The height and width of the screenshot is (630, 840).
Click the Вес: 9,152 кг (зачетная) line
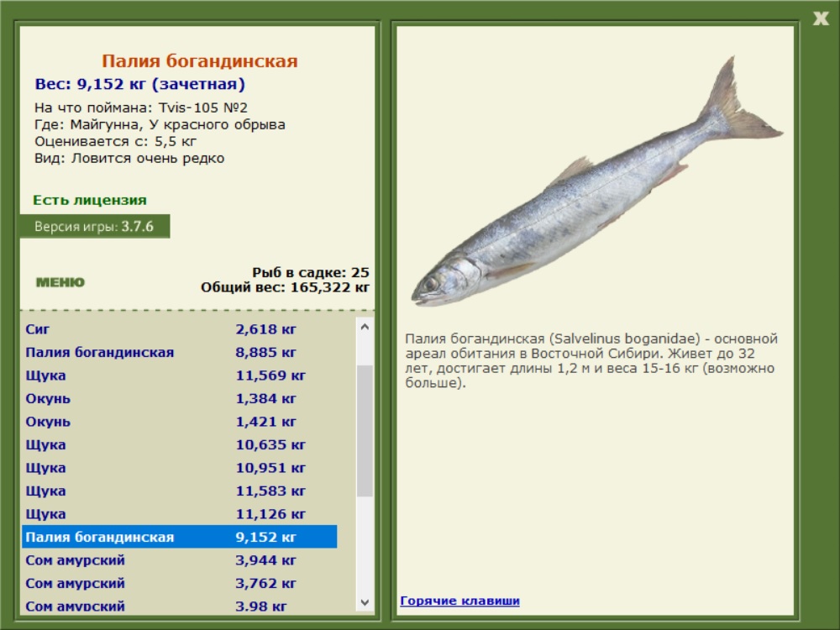pos(139,84)
